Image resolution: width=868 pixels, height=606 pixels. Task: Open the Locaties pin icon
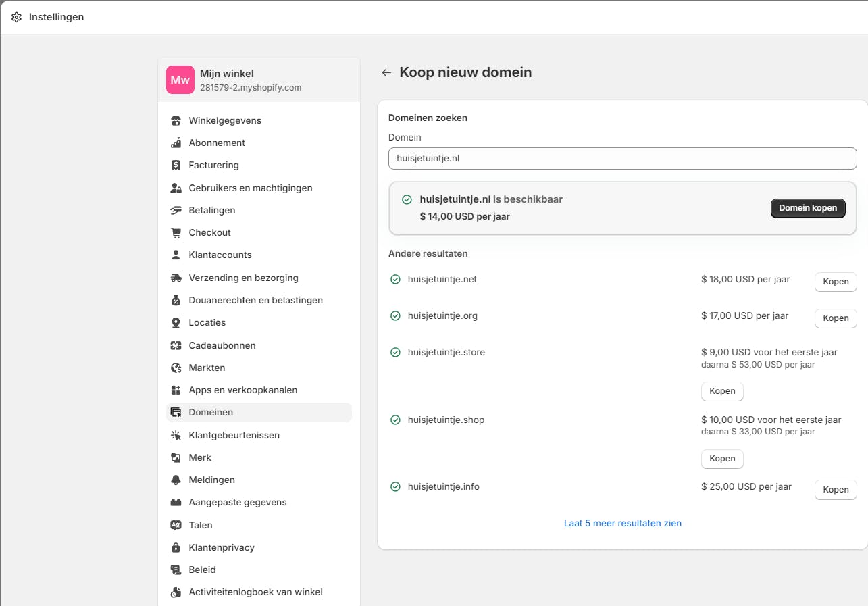coord(176,323)
